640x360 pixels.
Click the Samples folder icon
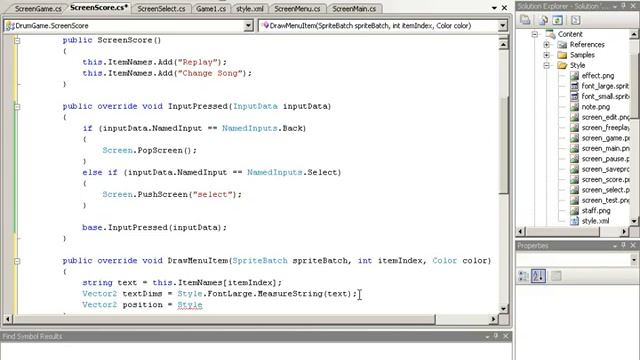pos(562,55)
